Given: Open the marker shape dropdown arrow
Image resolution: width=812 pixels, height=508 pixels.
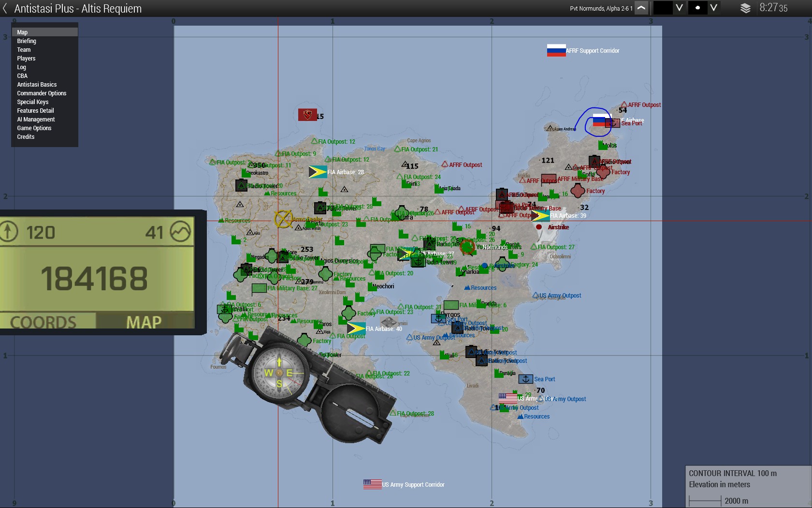Looking at the screenshot, I should [x=713, y=8].
